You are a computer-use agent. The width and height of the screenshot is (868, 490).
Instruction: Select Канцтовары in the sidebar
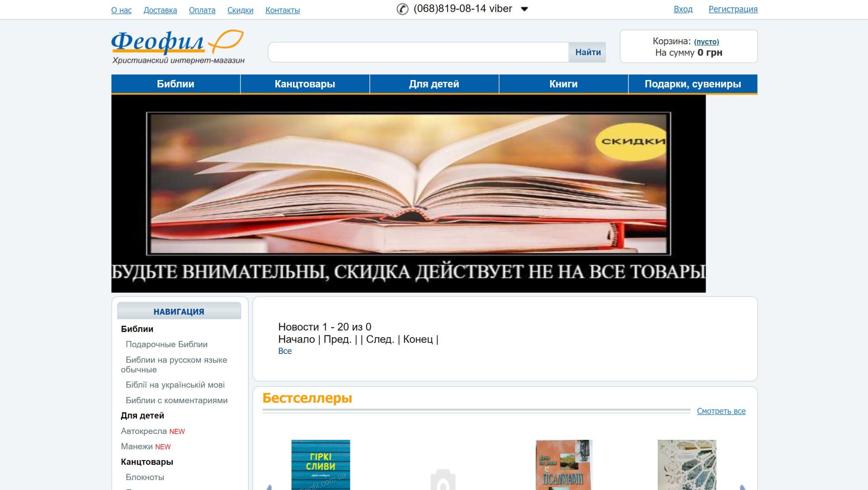pos(147,462)
